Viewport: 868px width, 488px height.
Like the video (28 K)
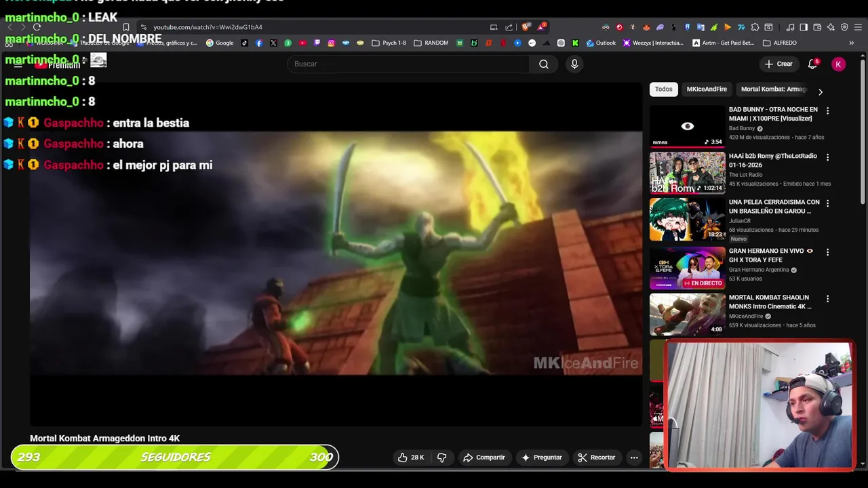[412, 457]
